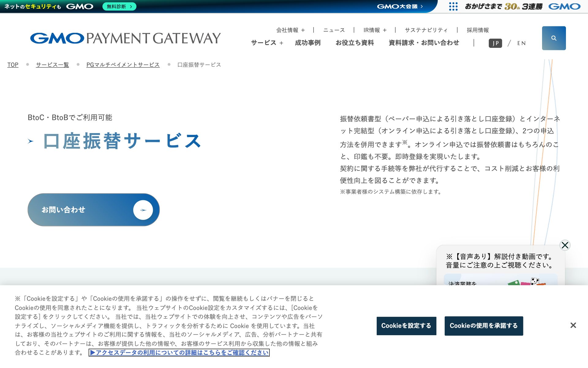Screen dimensions: 588x368
Task: Go to TOP breadcrumb
Action: point(13,65)
